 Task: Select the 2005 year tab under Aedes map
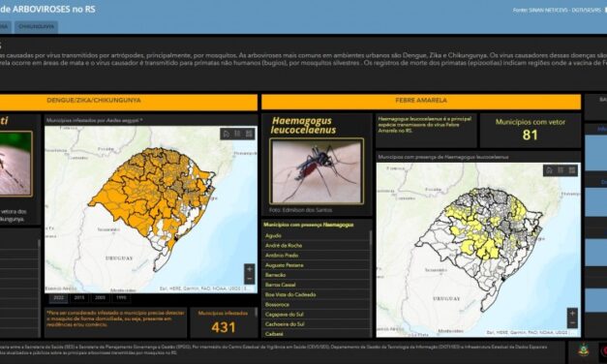point(101,298)
